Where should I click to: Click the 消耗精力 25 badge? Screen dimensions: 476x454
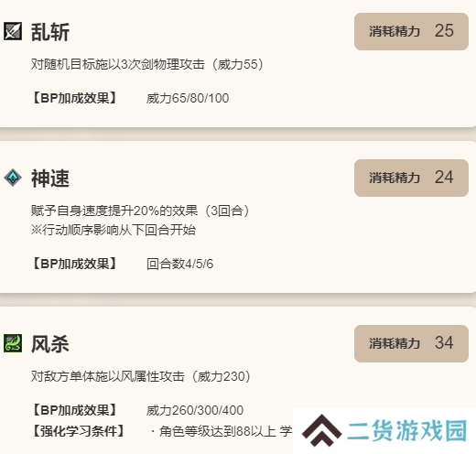coord(411,31)
